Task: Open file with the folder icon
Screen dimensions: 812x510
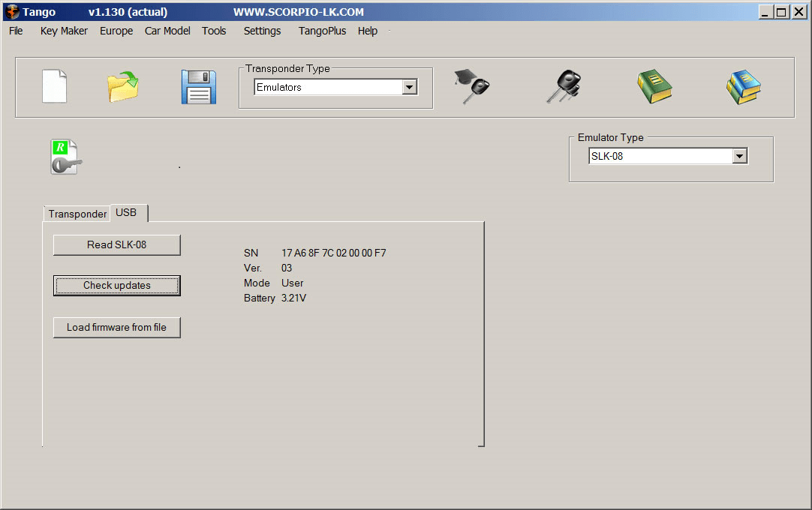Action: 123,86
